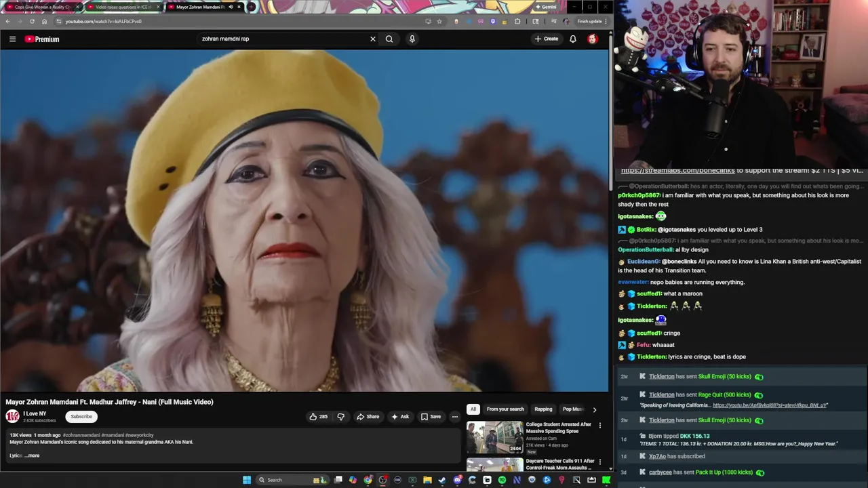Mute the Mayor Zohran Mamdani tab audio
Viewport: 868px width, 488px height.
tap(230, 7)
